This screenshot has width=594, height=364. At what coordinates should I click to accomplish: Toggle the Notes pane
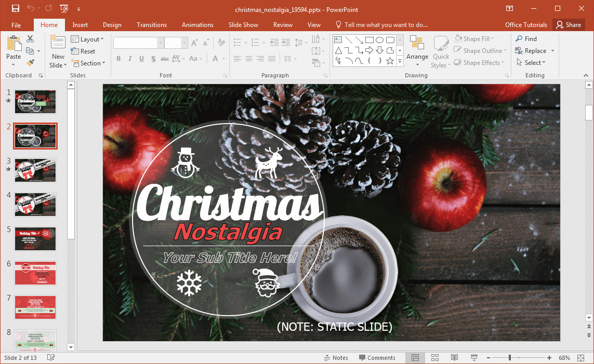click(336, 358)
